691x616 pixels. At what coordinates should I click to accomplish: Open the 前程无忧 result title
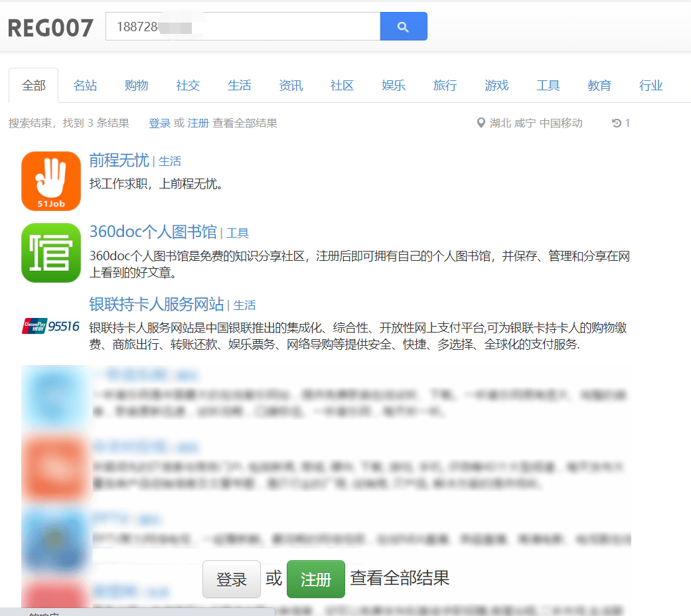click(119, 161)
